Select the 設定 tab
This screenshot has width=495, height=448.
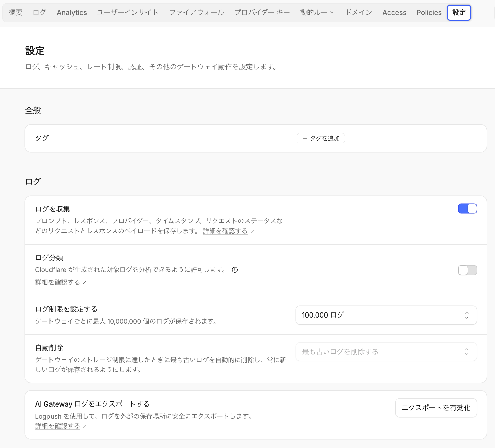pos(459,13)
